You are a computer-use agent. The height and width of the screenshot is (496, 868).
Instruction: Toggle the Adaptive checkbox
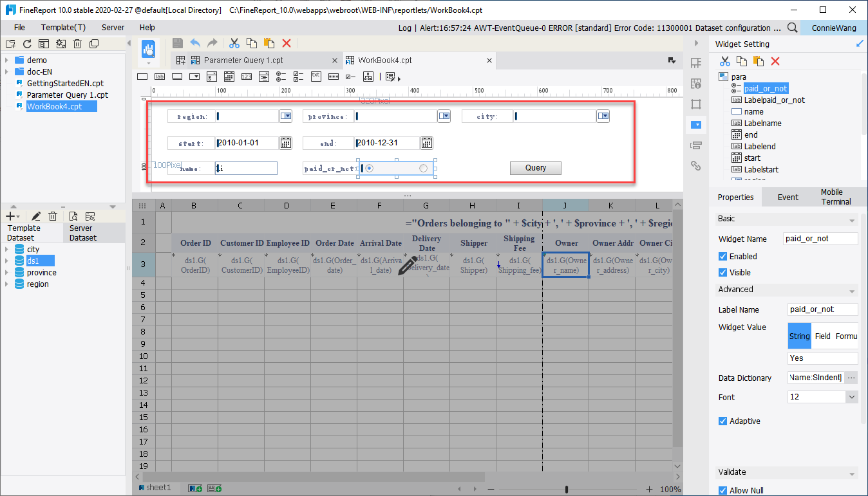(x=723, y=421)
